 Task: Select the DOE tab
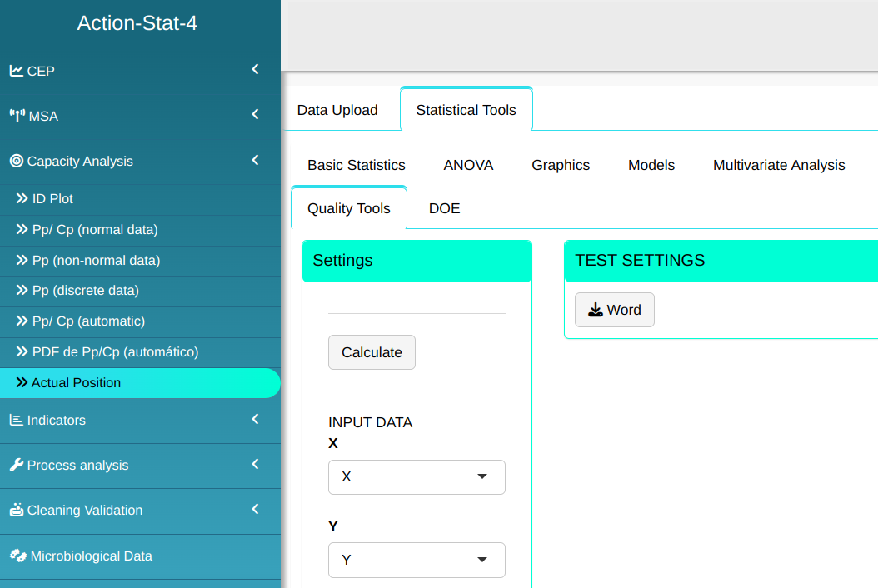coord(444,208)
